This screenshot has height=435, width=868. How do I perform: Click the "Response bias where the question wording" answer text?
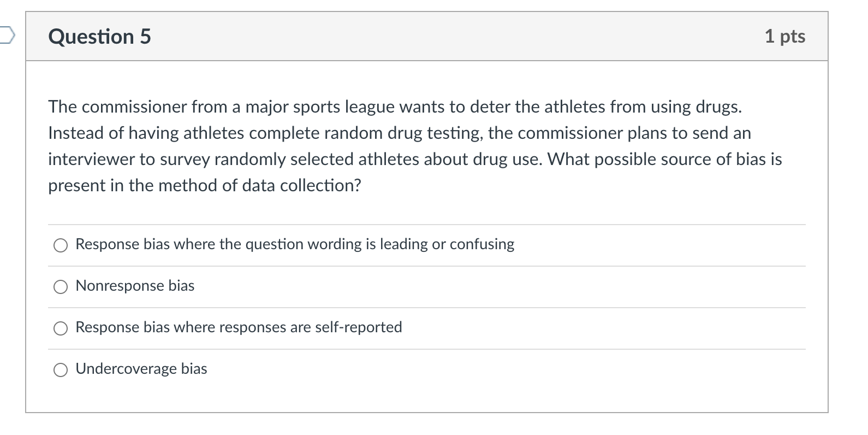[295, 244]
